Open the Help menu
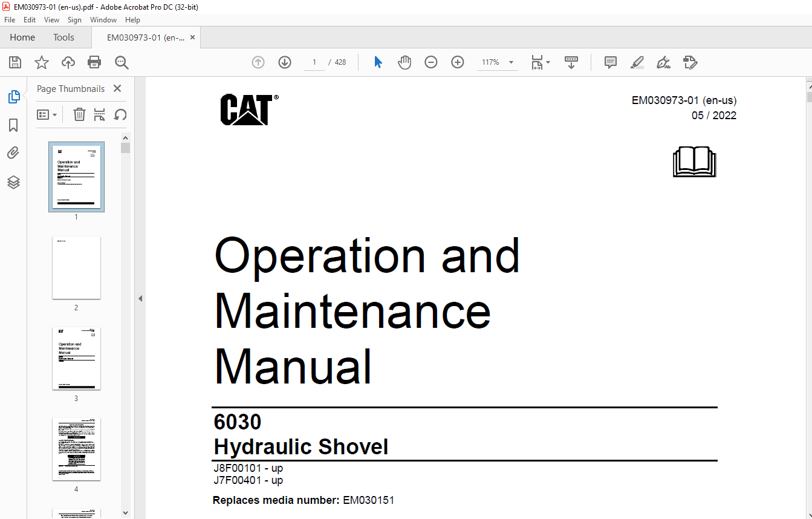The width and height of the screenshot is (812, 519). [x=132, y=20]
